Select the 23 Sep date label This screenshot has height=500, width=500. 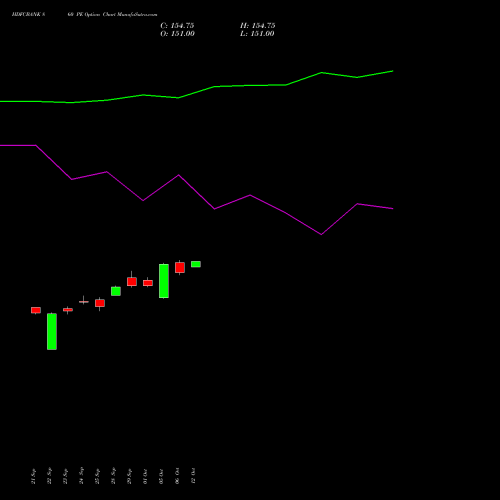tap(65, 476)
